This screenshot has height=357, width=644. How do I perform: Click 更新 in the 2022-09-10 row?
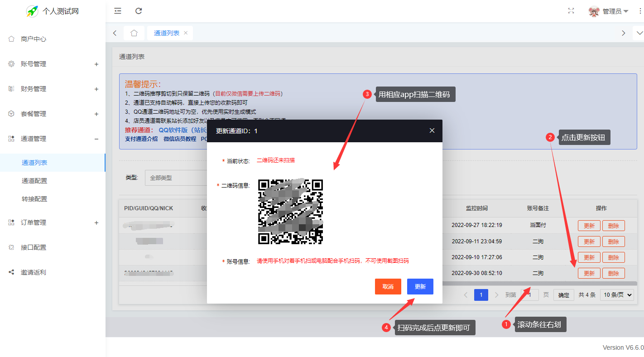click(x=589, y=257)
